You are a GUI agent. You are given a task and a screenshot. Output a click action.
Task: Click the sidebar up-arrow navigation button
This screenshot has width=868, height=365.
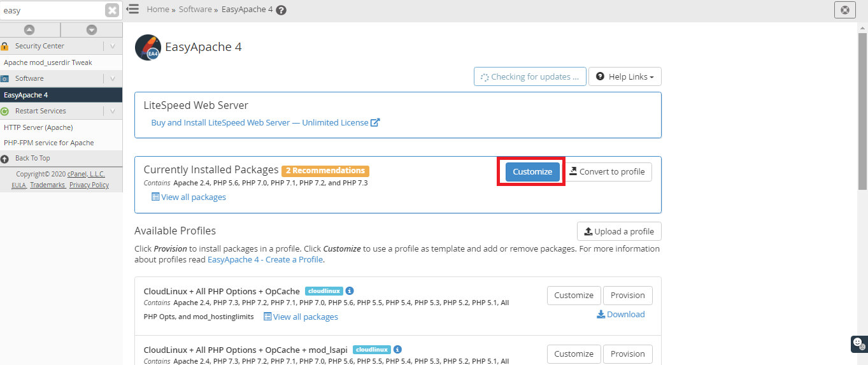[x=29, y=30]
